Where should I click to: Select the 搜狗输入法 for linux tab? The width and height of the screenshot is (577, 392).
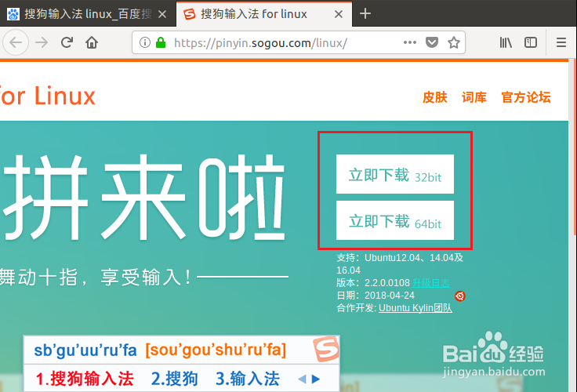coord(264,14)
